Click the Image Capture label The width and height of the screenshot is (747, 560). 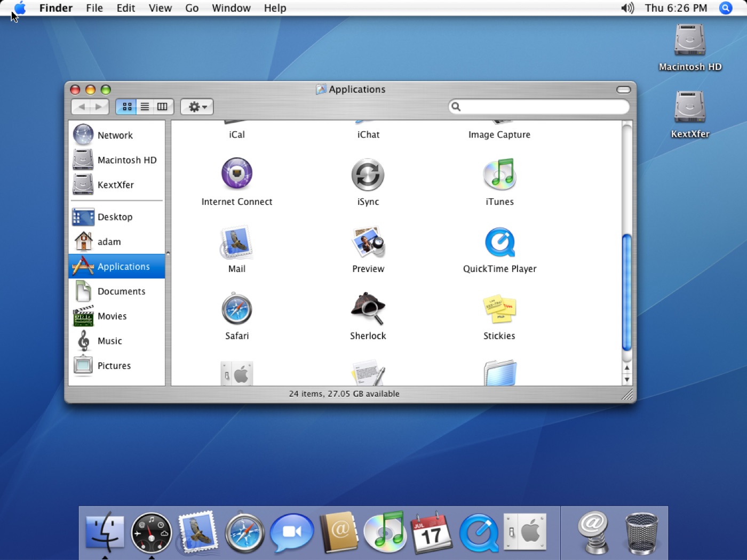(x=499, y=135)
